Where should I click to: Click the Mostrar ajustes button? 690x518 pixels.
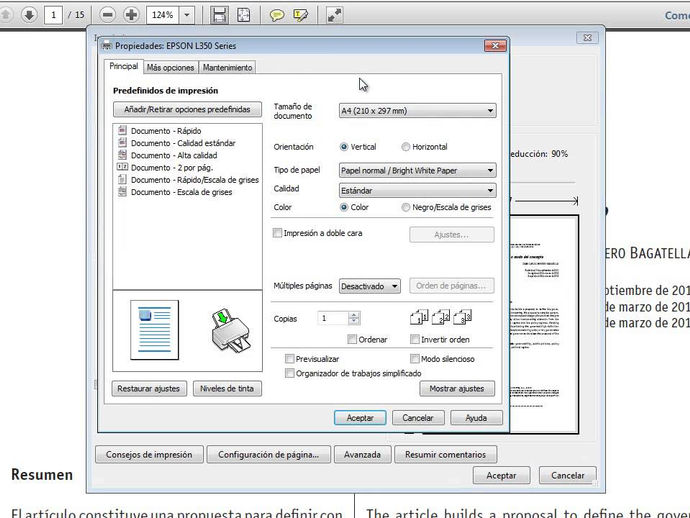(457, 389)
